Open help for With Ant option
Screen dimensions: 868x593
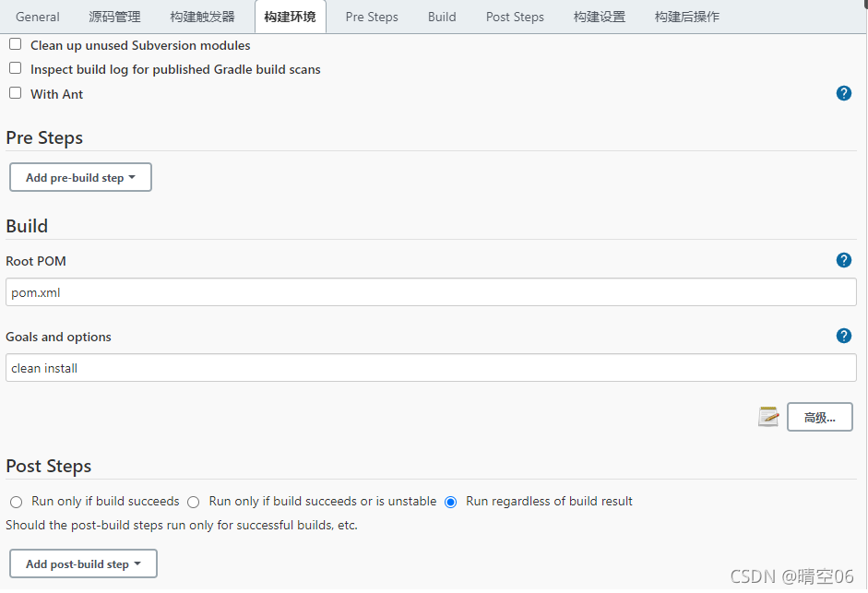(843, 93)
